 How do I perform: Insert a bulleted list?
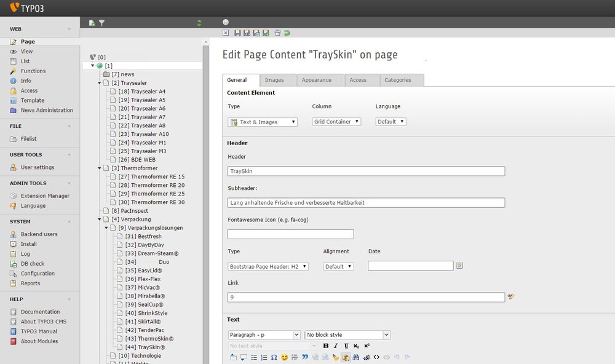254,357
